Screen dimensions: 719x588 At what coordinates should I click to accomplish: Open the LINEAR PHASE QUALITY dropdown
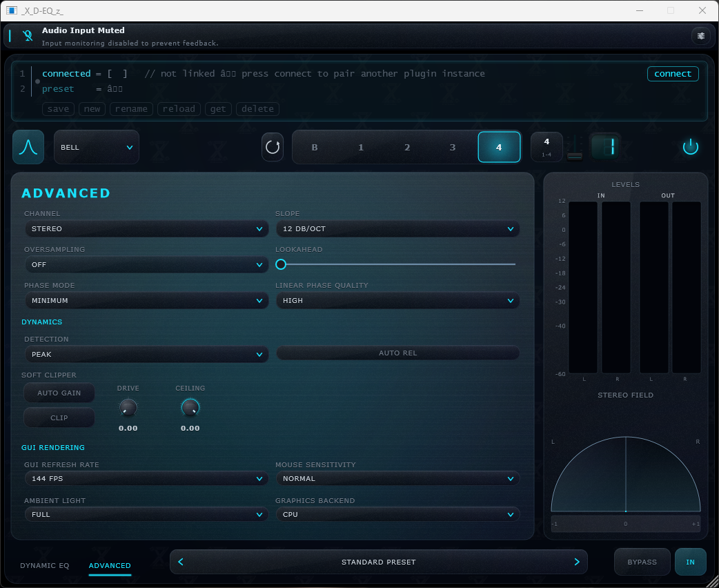(397, 300)
